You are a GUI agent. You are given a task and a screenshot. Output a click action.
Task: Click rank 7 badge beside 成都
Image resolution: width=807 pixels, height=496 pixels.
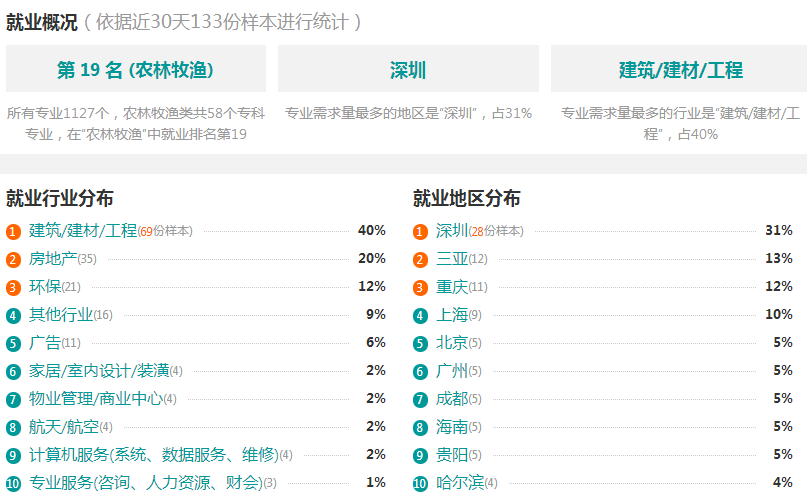tap(420, 399)
